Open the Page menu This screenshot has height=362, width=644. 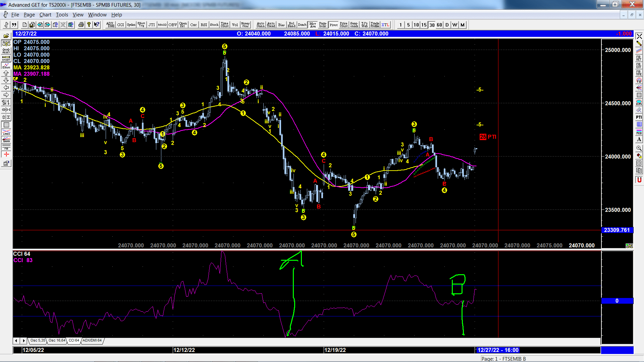[x=29, y=15]
